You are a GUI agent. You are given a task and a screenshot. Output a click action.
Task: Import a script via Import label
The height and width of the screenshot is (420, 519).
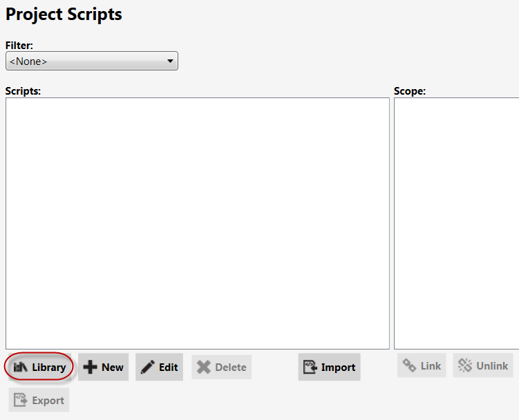click(338, 367)
